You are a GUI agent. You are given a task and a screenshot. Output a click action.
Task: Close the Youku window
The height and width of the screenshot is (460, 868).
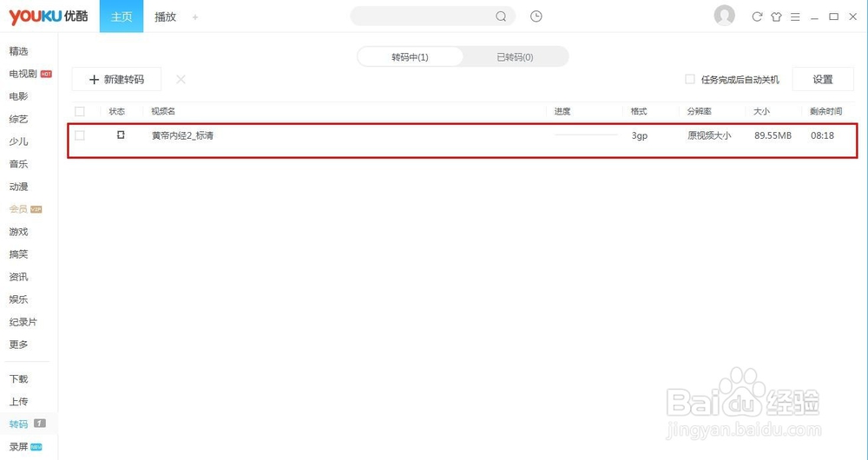point(852,16)
